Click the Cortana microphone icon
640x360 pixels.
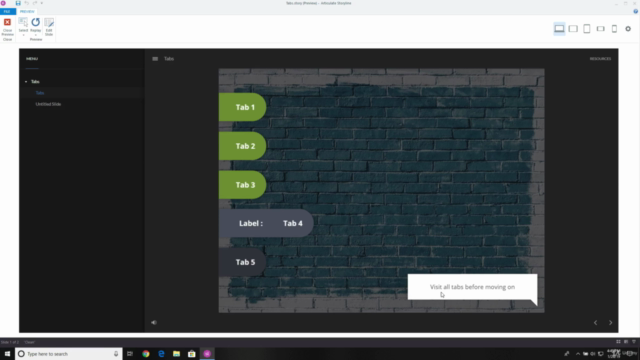(x=116, y=354)
